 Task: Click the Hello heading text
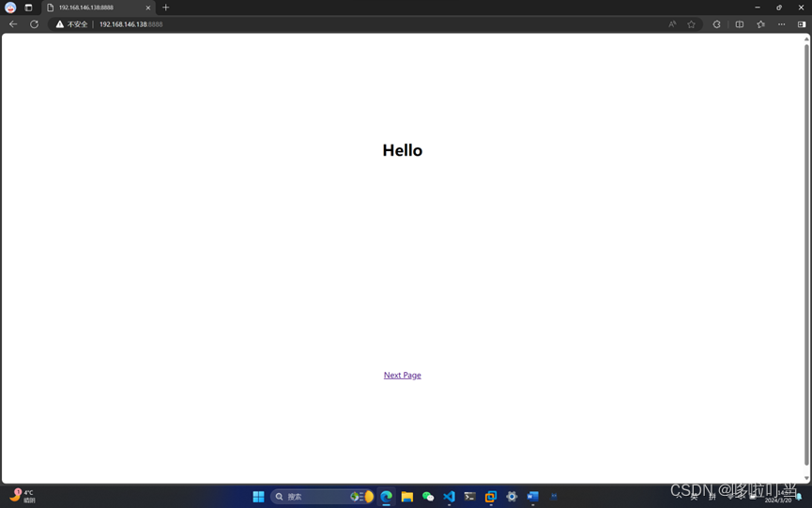(x=403, y=150)
